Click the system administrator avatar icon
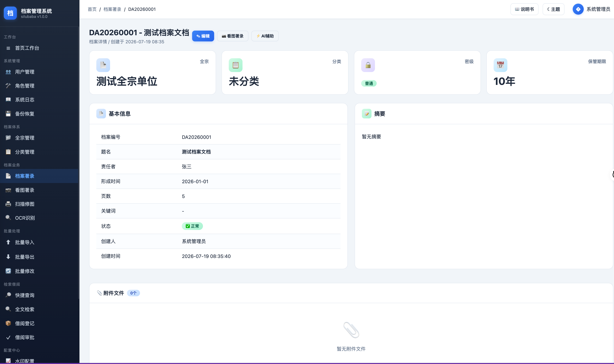The image size is (614, 364). [578, 9]
